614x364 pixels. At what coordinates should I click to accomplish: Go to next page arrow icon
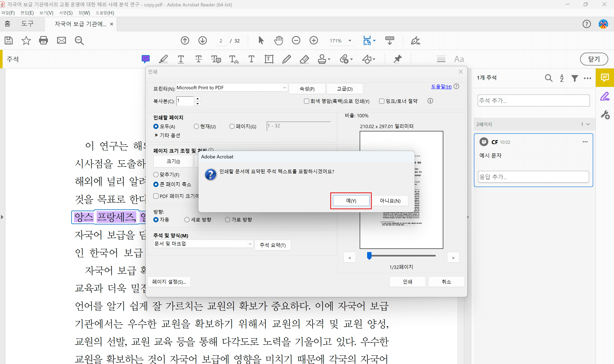(x=203, y=40)
